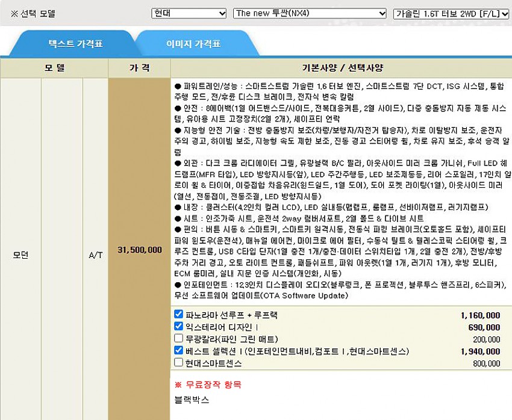Click the red 무료장착 항목 heading

pos(207,384)
